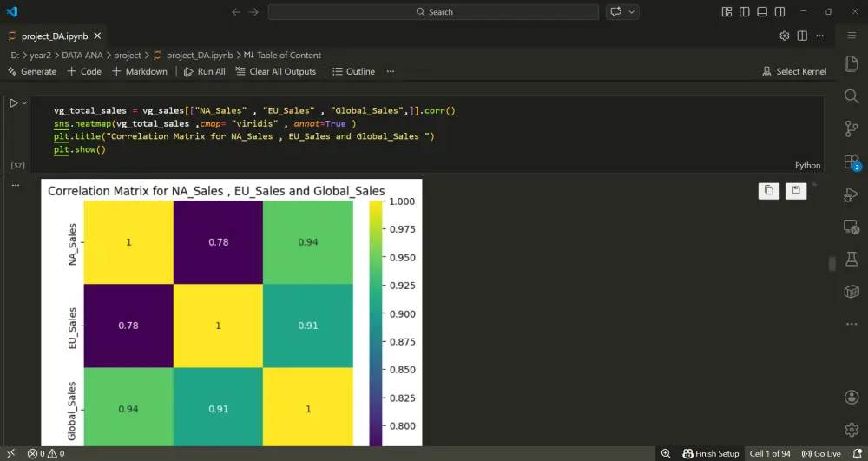Screen dimensions: 868x461
Task: Open the Source Control view
Action: coord(851,129)
